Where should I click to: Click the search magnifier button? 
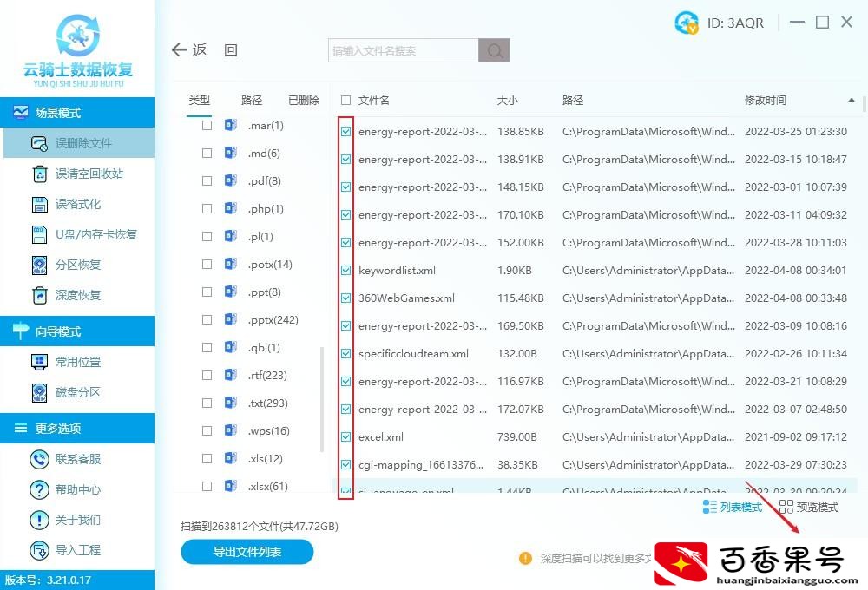point(495,50)
